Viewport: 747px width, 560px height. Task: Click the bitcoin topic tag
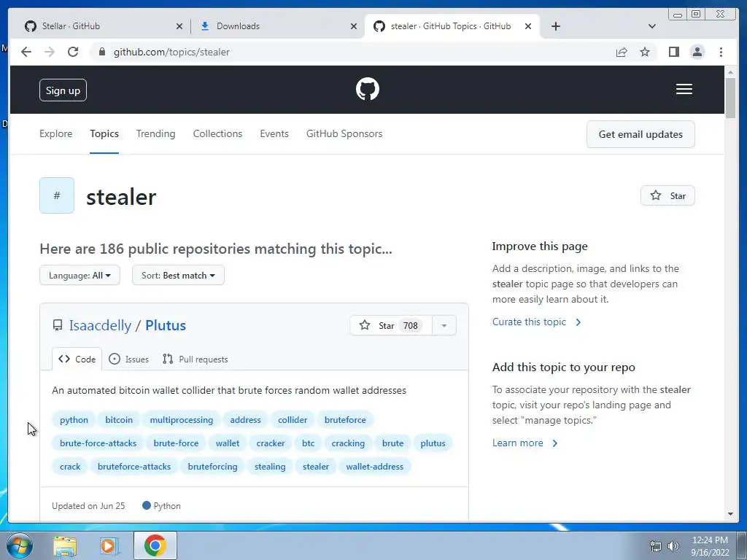pyautogui.click(x=119, y=419)
